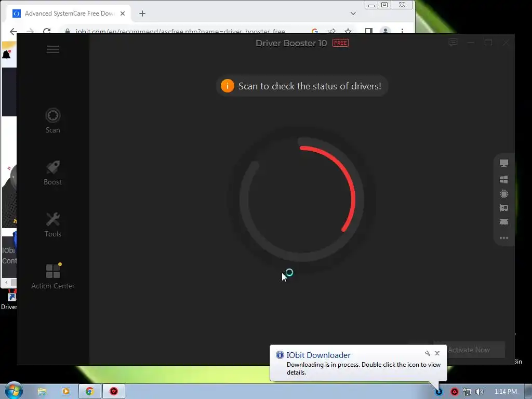Open the volume speaker tray icon
Image resolution: width=532 pixels, height=399 pixels.
[x=480, y=392]
